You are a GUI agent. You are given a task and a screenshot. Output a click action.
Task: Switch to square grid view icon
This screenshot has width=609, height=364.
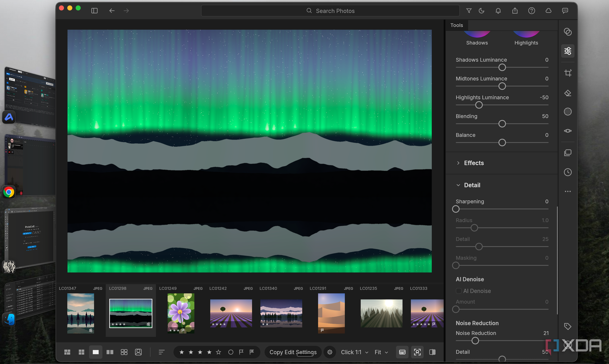82,352
